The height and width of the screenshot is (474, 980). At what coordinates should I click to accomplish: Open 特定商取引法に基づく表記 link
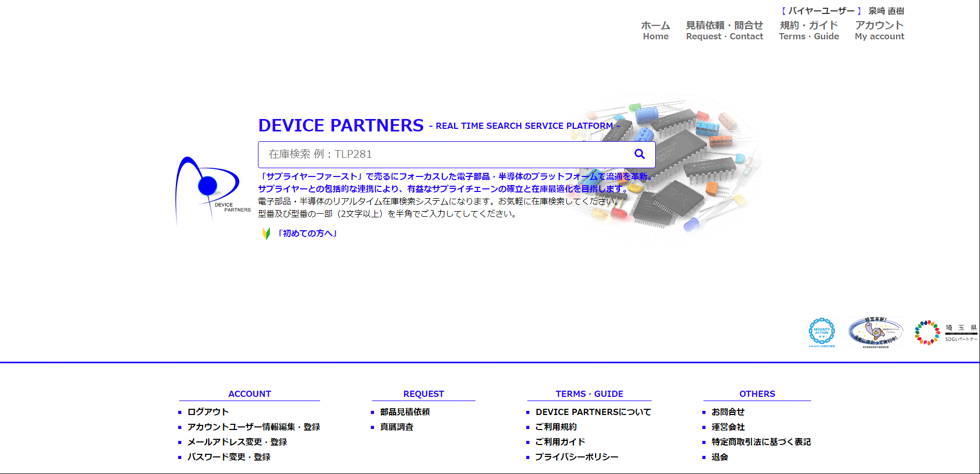click(x=761, y=442)
